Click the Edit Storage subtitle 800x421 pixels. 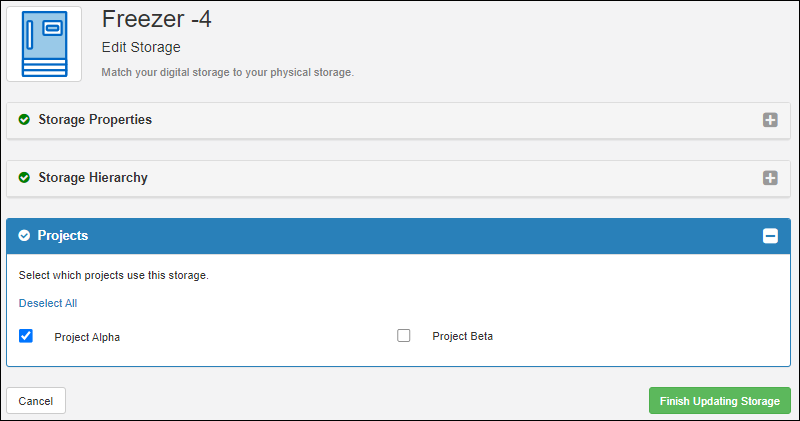pyautogui.click(x=141, y=47)
